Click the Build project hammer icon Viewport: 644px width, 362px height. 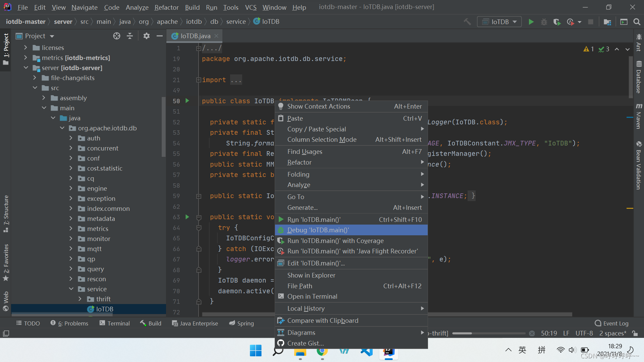[467, 22]
